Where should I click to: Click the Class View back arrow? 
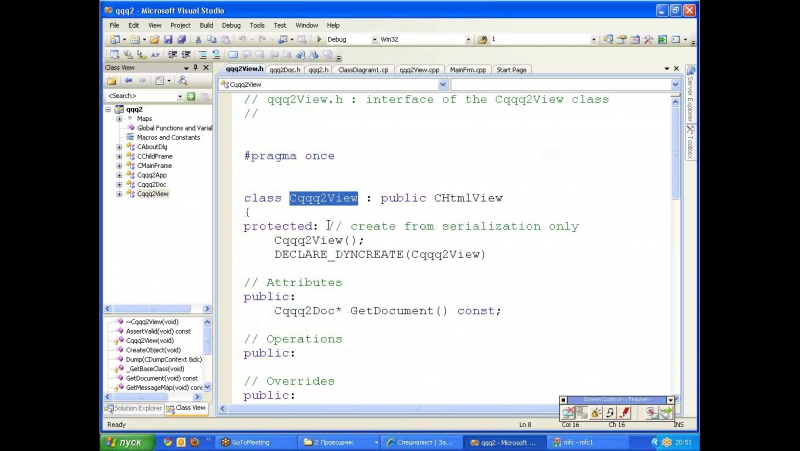coord(130,81)
